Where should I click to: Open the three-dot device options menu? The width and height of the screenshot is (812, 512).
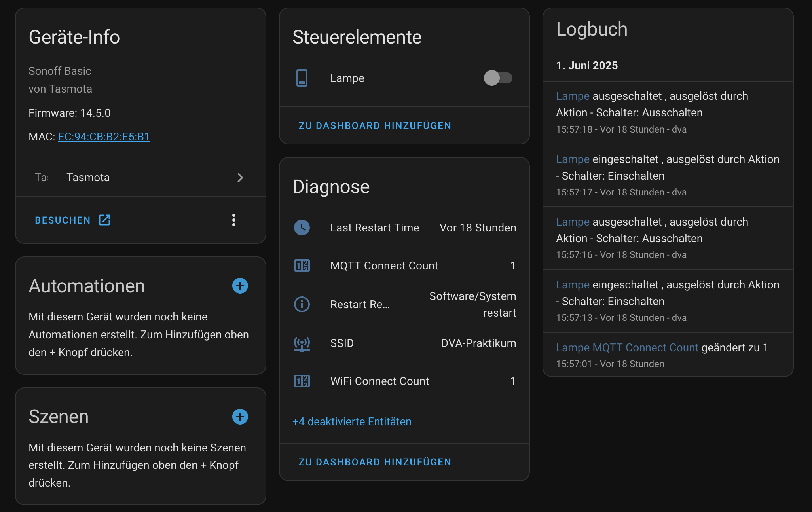pyautogui.click(x=234, y=220)
